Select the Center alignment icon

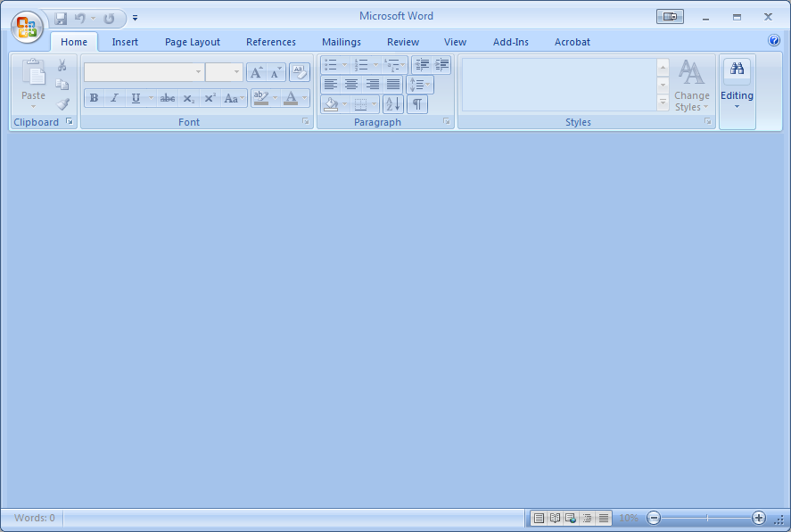click(351, 84)
